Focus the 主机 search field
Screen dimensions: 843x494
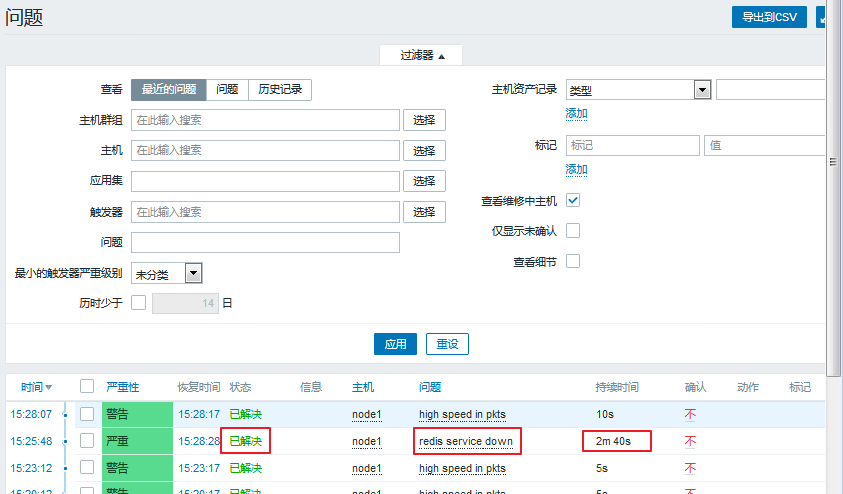tap(266, 151)
